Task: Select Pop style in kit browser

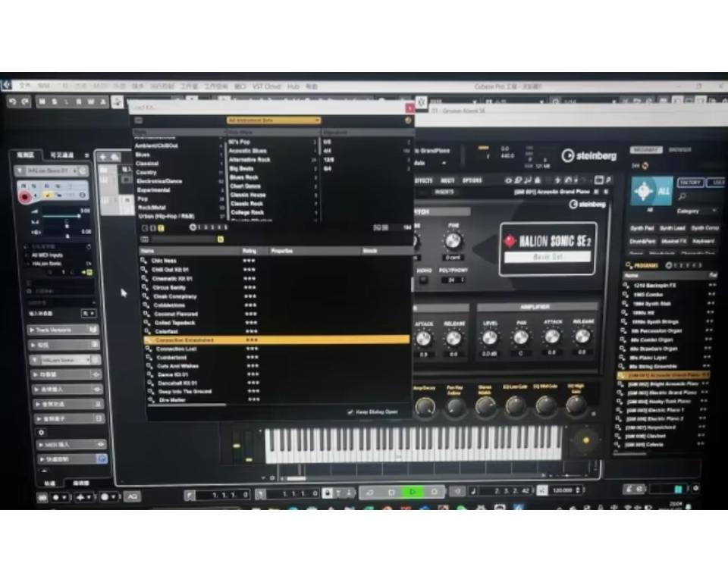Action: 143,199
